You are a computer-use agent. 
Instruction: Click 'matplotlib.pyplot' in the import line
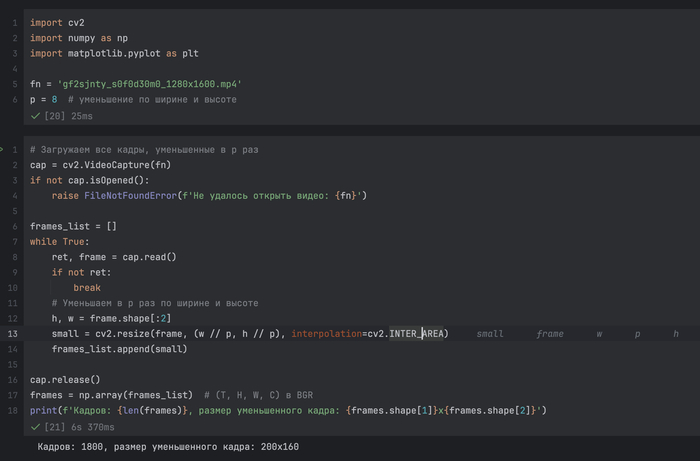[110, 53]
